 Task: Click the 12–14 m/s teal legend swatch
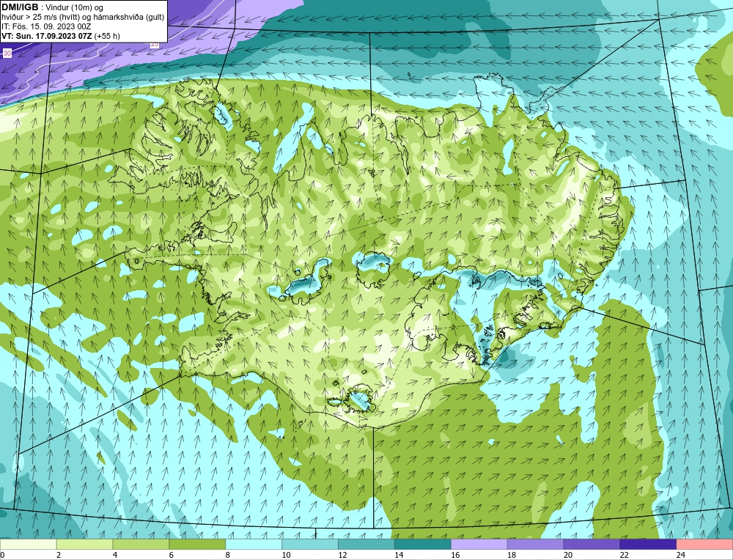366,545
